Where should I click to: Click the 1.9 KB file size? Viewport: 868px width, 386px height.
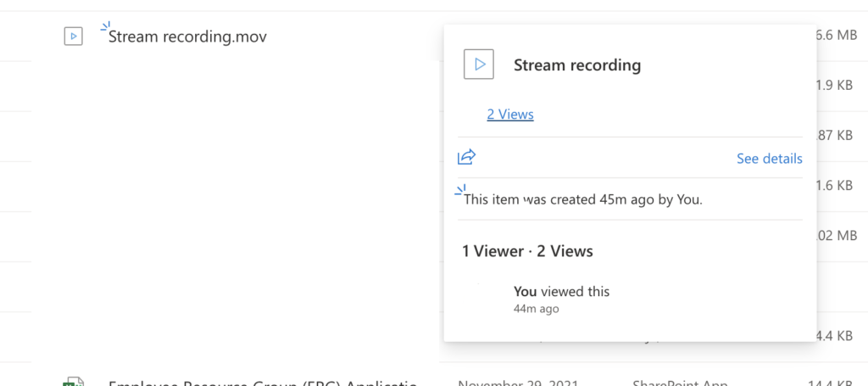[x=834, y=86]
